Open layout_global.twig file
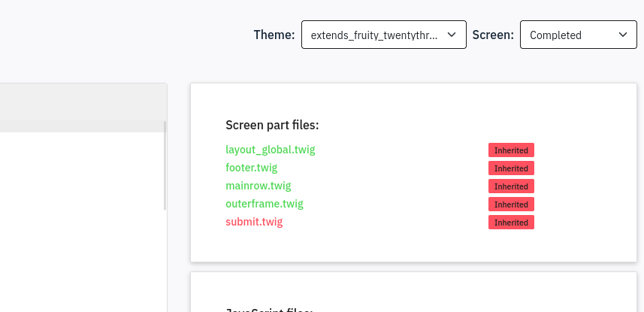 [x=270, y=150]
